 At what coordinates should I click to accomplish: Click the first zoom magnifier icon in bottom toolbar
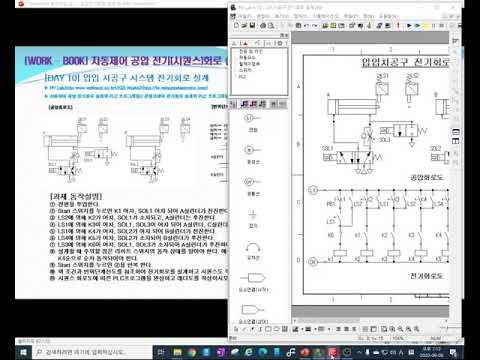pos(384,329)
